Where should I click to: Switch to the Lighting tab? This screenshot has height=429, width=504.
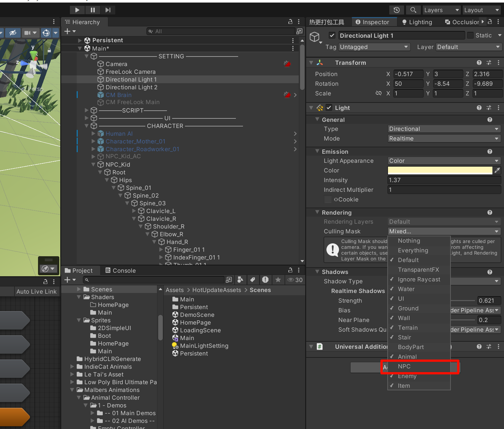click(417, 22)
